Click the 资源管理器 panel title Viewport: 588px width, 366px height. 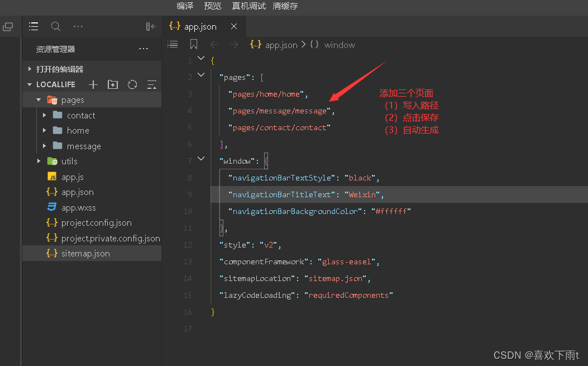pos(55,49)
